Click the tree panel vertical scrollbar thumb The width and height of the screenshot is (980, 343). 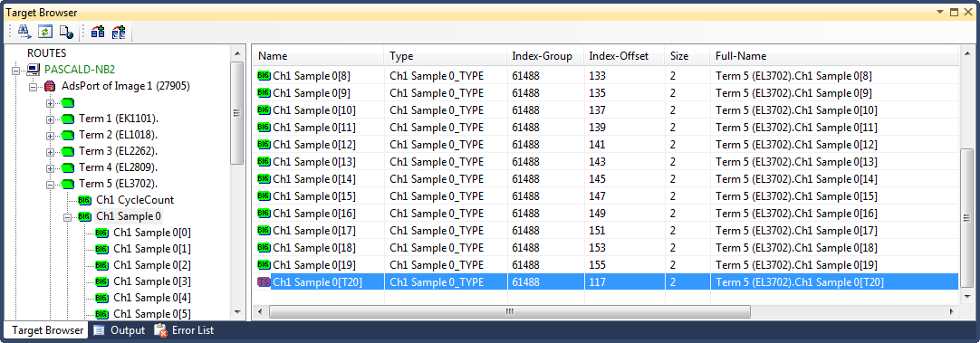click(236, 114)
